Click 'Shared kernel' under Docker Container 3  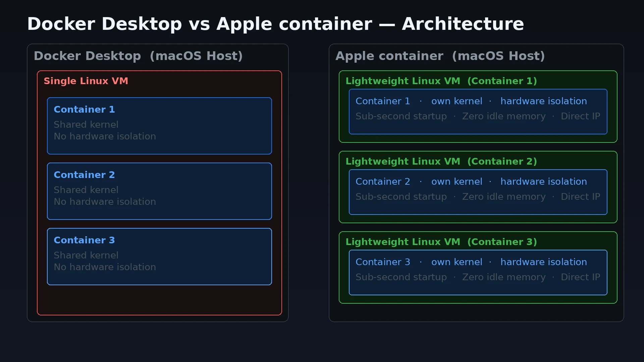86,255
